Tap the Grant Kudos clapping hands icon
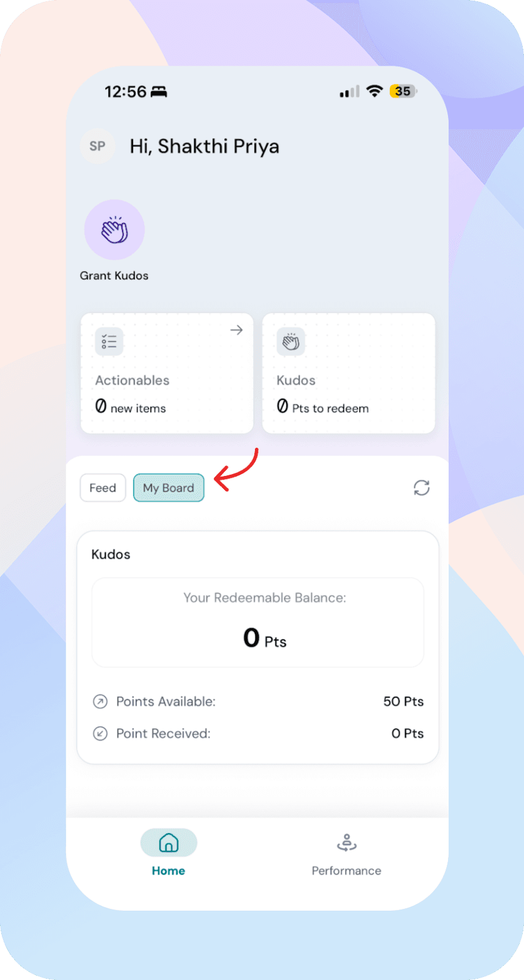The height and width of the screenshot is (980, 524). click(115, 230)
